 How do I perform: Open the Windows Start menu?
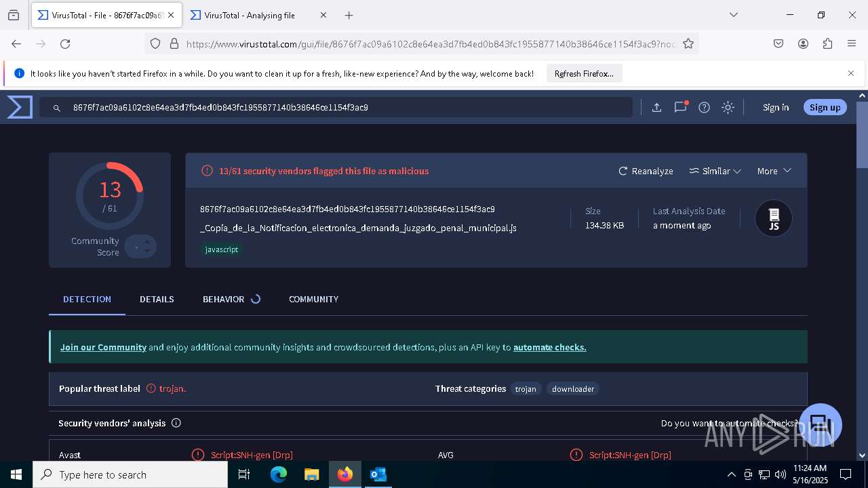(x=16, y=474)
